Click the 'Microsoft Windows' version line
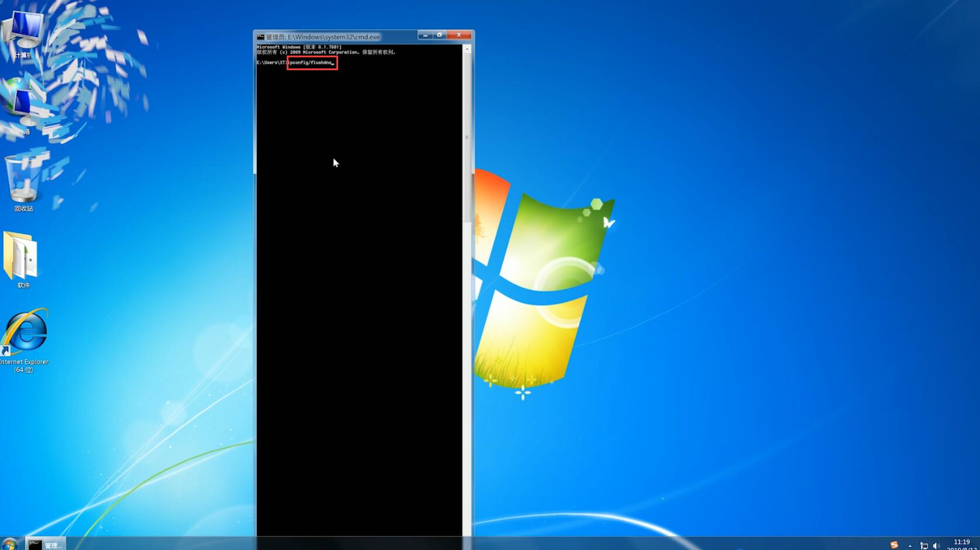This screenshot has height=550, width=980. tap(299, 47)
